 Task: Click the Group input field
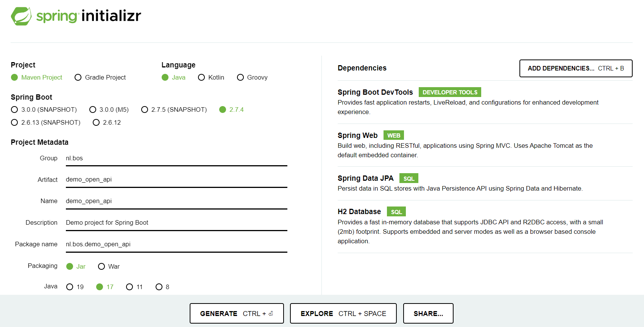click(x=176, y=158)
